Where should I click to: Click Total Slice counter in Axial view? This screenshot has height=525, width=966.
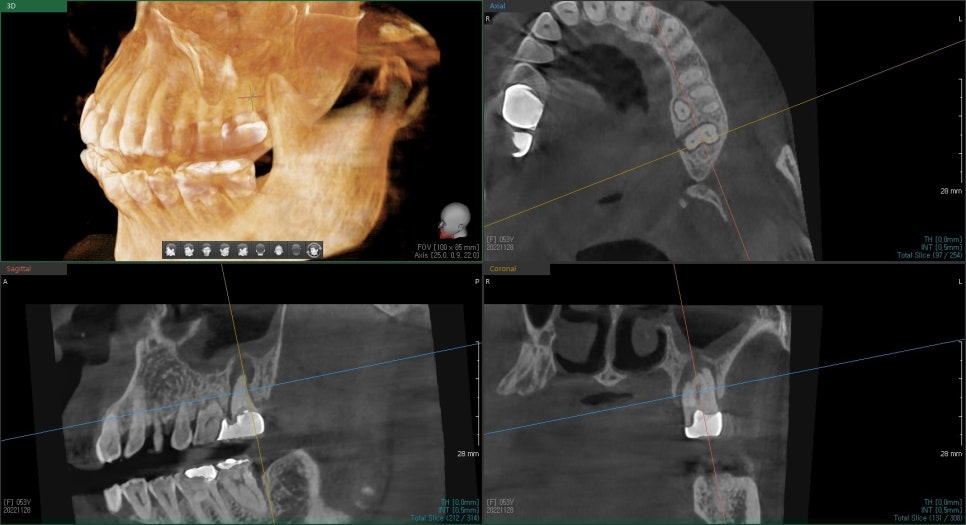tap(930, 255)
